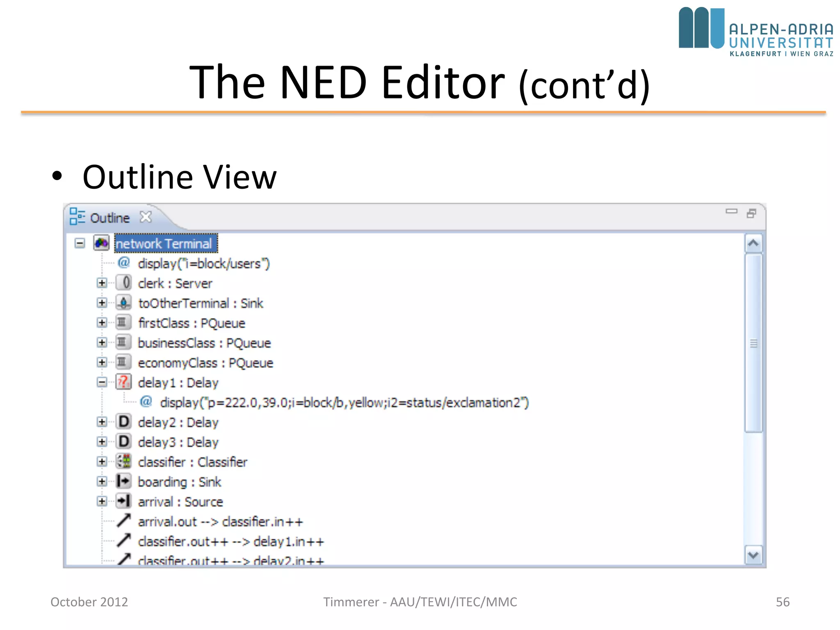Click the delay3 D icon

(x=123, y=442)
